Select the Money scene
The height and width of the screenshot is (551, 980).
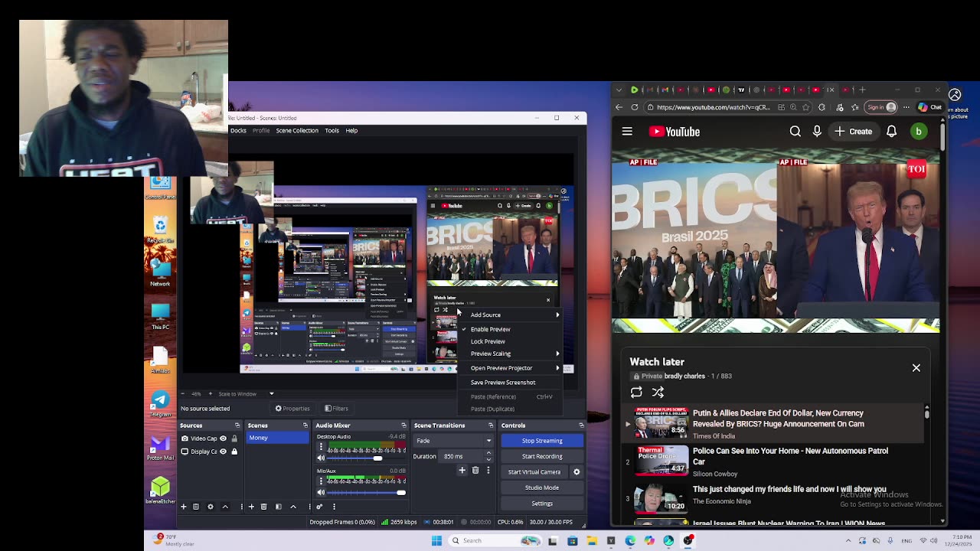pyautogui.click(x=277, y=438)
